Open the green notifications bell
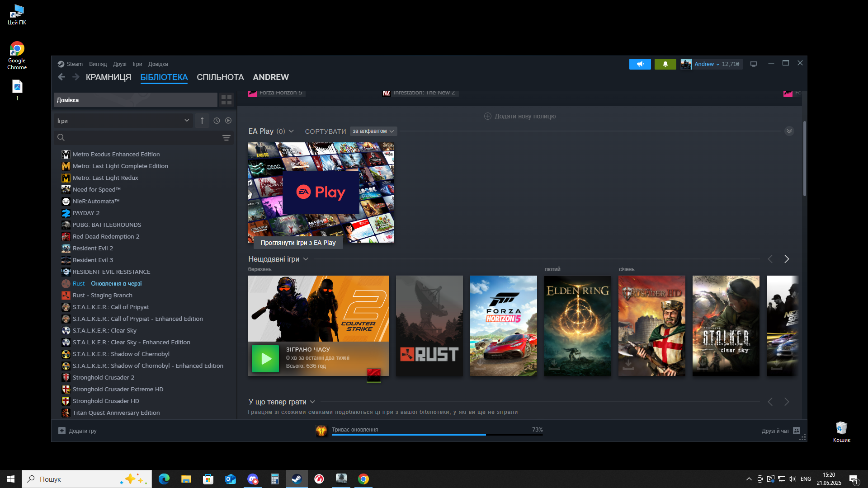 (665, 64)
